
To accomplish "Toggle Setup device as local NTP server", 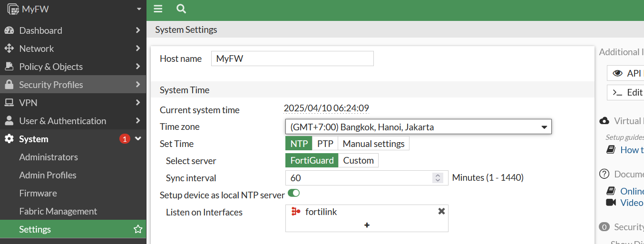I will click(x=293, y=193).
